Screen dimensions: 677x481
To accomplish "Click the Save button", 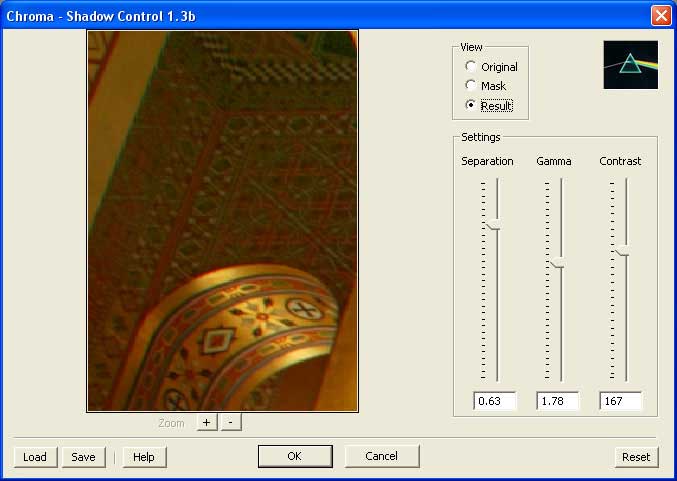I will [83, 457].
